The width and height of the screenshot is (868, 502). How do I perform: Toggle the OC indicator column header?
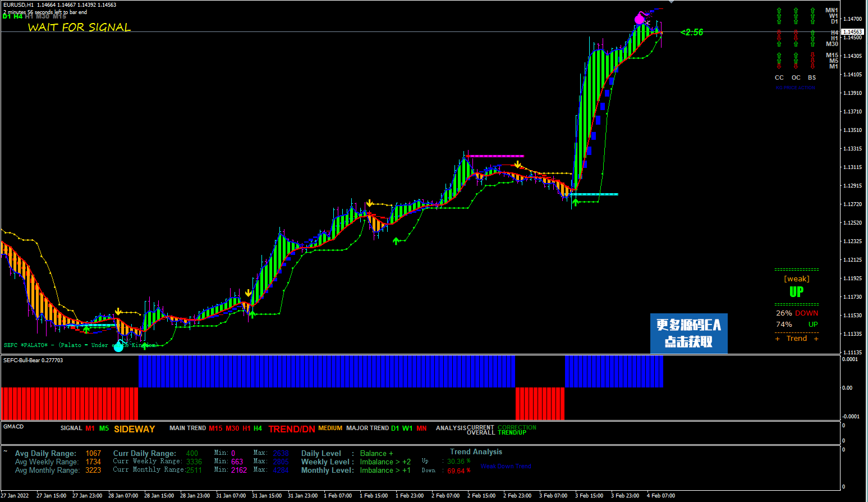click(x=796, y=77)
